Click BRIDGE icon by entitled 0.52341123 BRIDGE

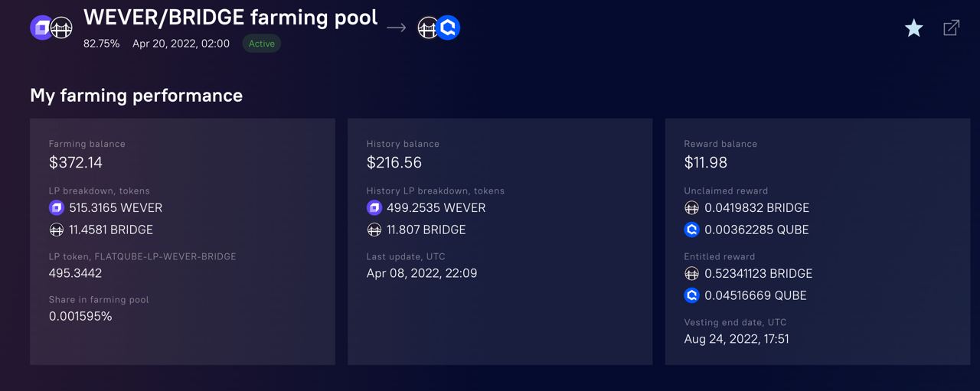(691, 273)
